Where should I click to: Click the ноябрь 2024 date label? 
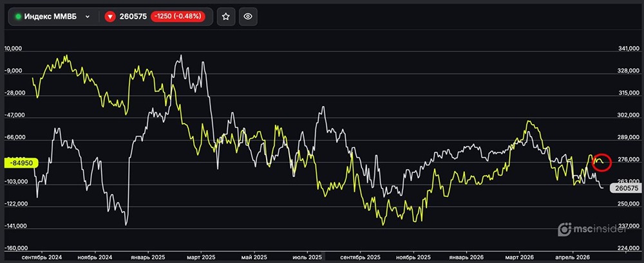point(96,257)
